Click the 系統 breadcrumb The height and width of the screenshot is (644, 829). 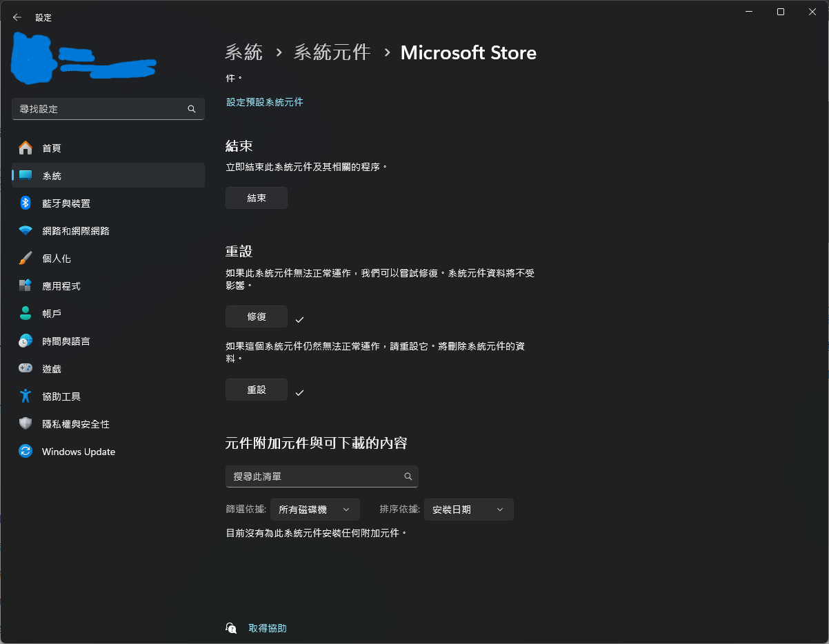(x=244, y=52)
